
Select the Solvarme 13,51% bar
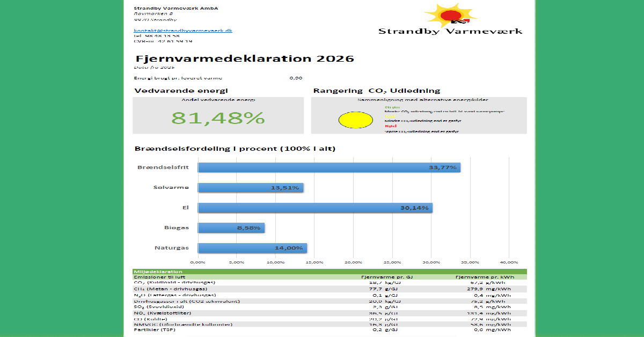[x=251, y=187]
